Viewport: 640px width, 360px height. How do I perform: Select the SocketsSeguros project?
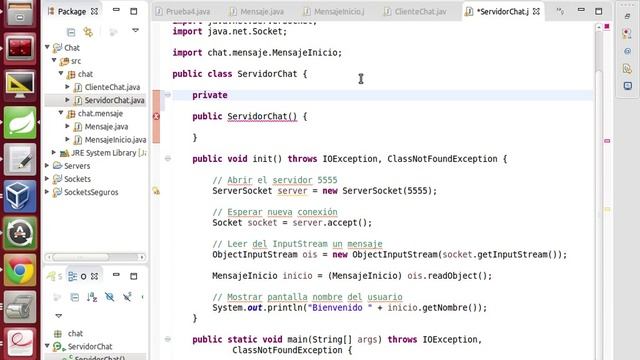(91, 192)
